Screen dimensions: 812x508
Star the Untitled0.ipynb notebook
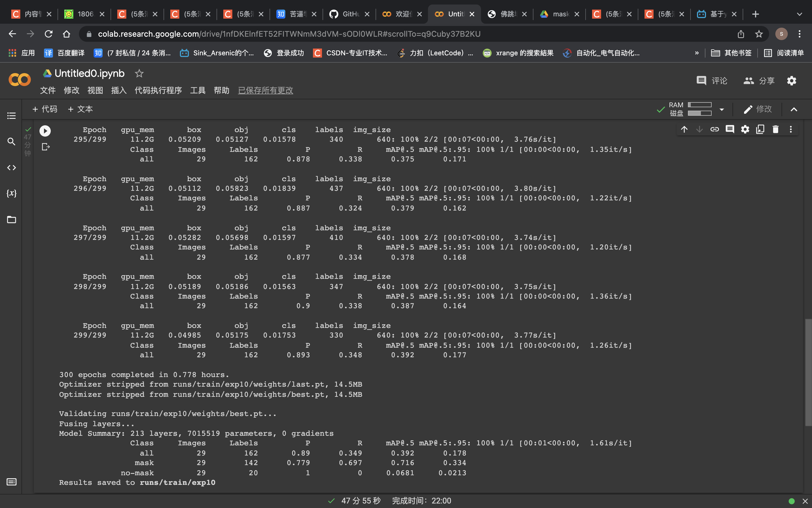click(x=139, y=73)
